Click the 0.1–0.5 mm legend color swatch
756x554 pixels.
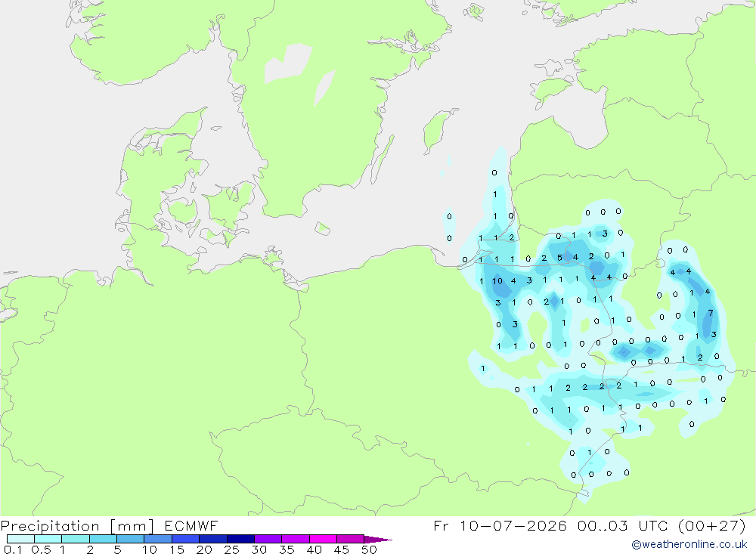coord(20,539)
